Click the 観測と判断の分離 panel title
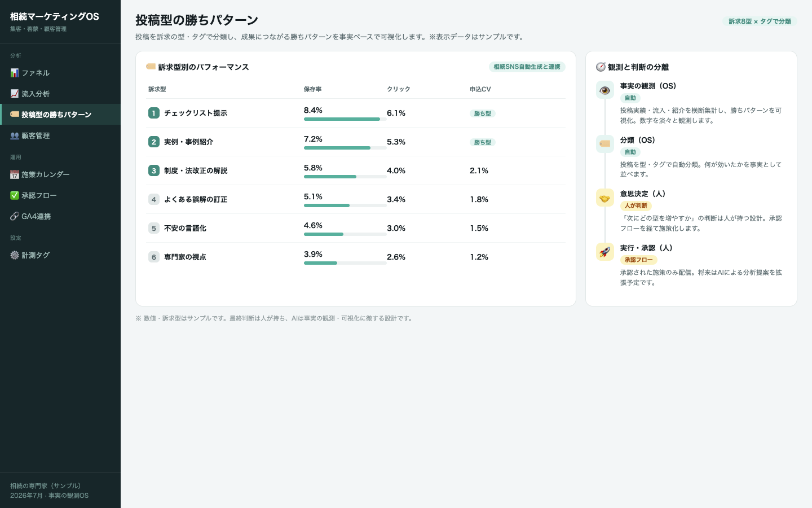 (x=638, y=67)
